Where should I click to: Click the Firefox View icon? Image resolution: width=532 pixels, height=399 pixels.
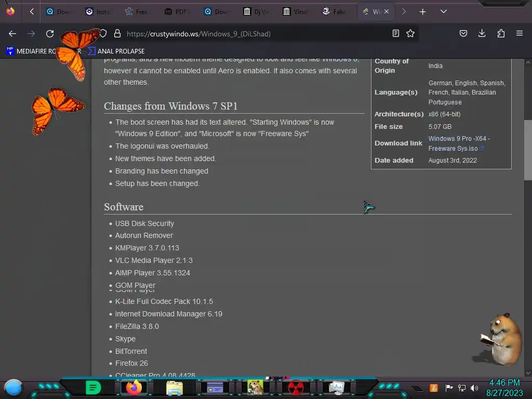[x=10, y=11]
